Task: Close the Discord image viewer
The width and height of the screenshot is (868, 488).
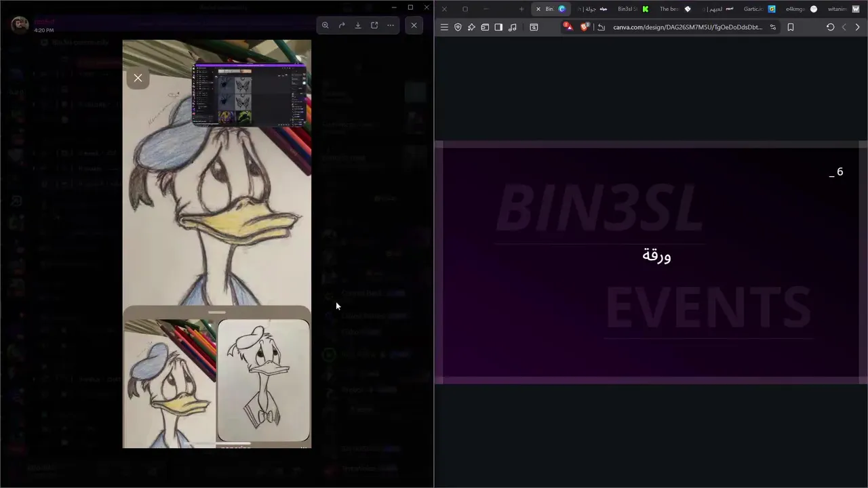Action: point(414,25)
